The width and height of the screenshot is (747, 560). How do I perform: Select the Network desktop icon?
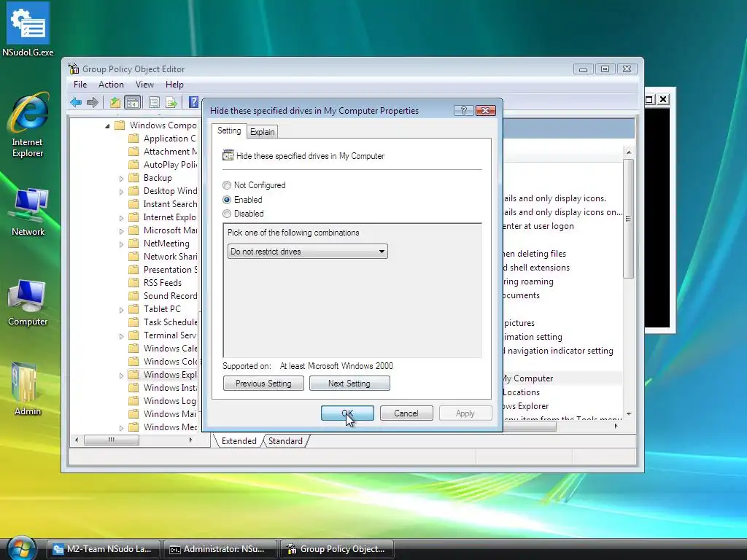(28, 211)
